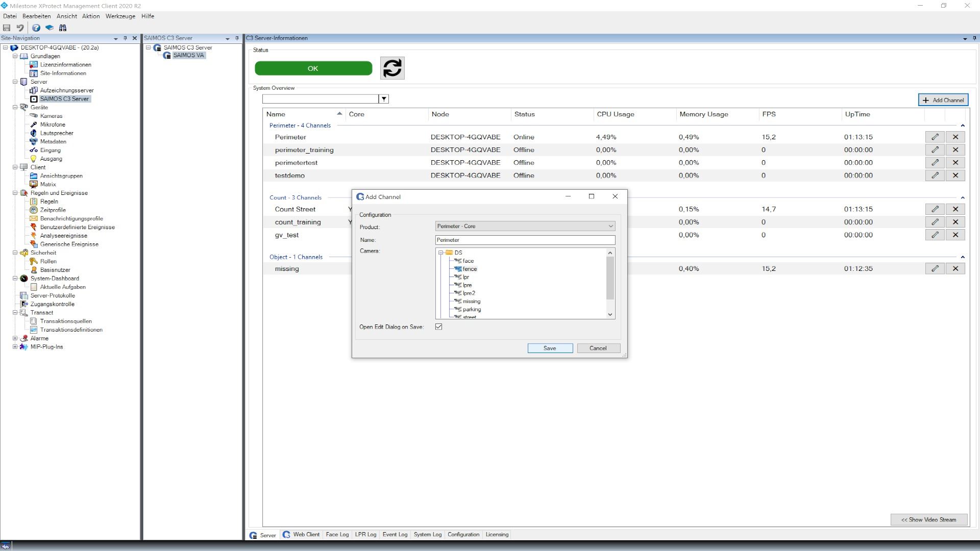
Task: Collapse the Perimeter channels group
Action: click(x=963, y=126)
